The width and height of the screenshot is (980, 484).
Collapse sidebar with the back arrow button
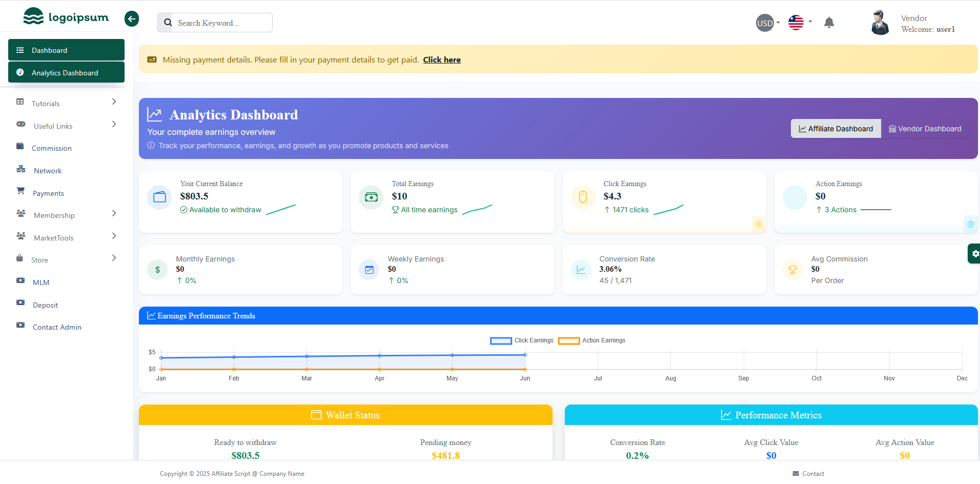tap(132, 19)
